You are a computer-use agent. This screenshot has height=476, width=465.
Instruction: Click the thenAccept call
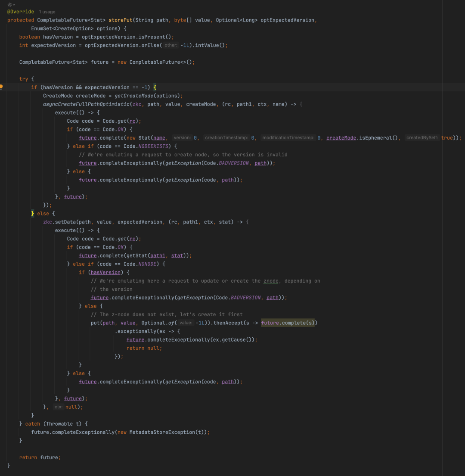(227, 323)
